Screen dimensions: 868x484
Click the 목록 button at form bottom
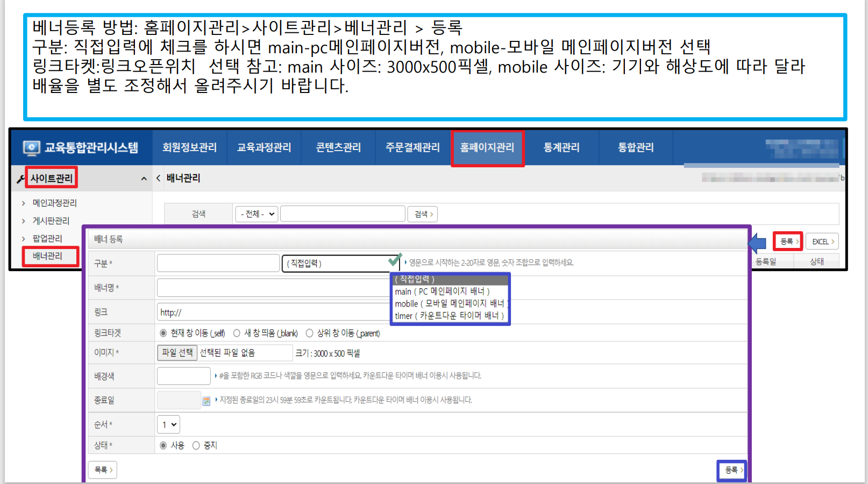pos(103,469)
